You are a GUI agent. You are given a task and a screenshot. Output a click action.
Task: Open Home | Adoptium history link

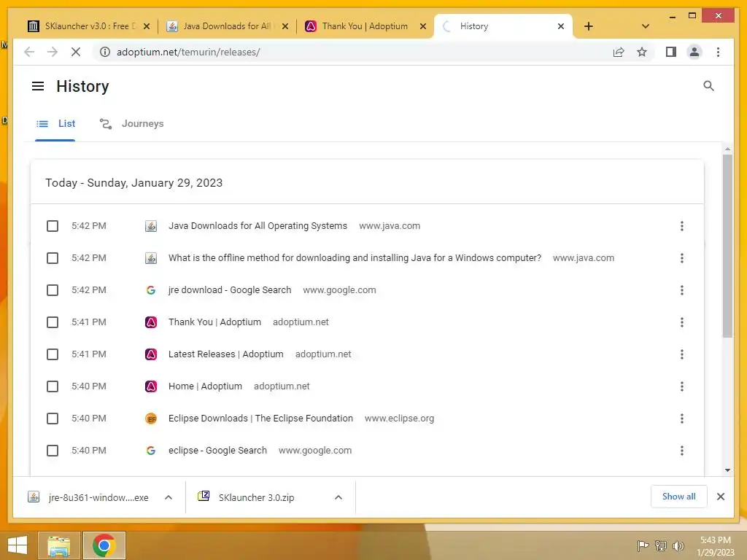pos(205,386)
